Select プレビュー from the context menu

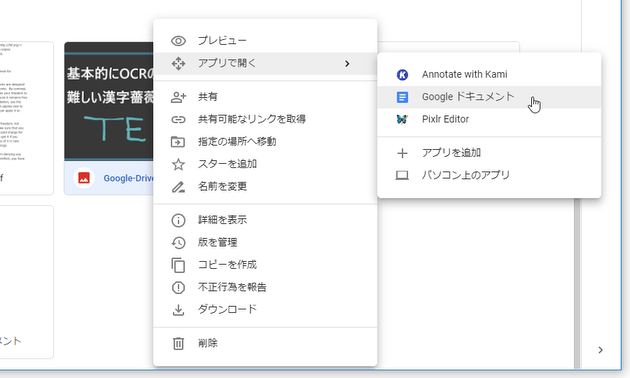pos(265,41)
